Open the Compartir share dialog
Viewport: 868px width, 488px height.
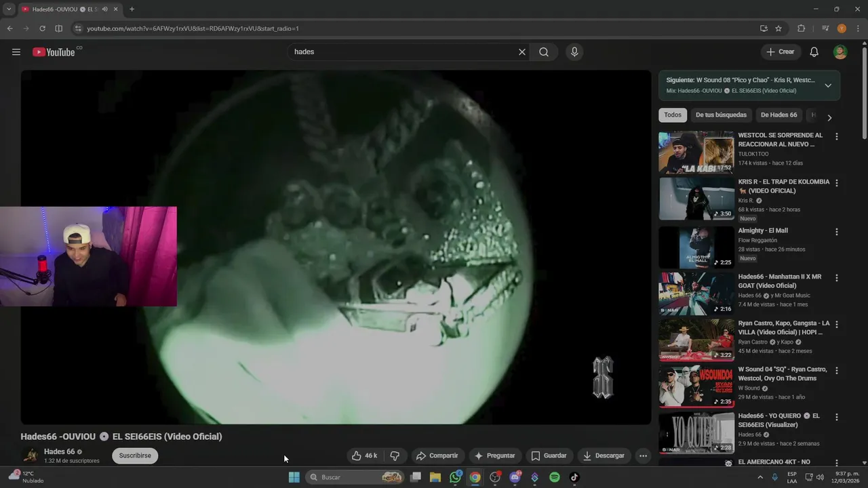coord(437,455)
